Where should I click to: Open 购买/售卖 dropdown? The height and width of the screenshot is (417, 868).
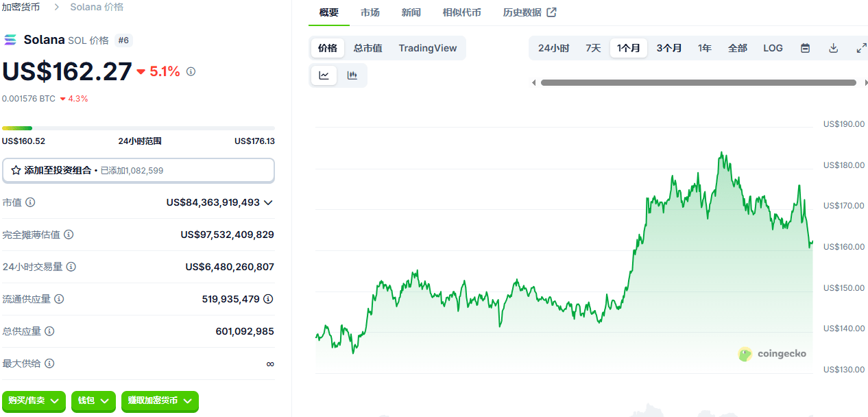(34, 401)
